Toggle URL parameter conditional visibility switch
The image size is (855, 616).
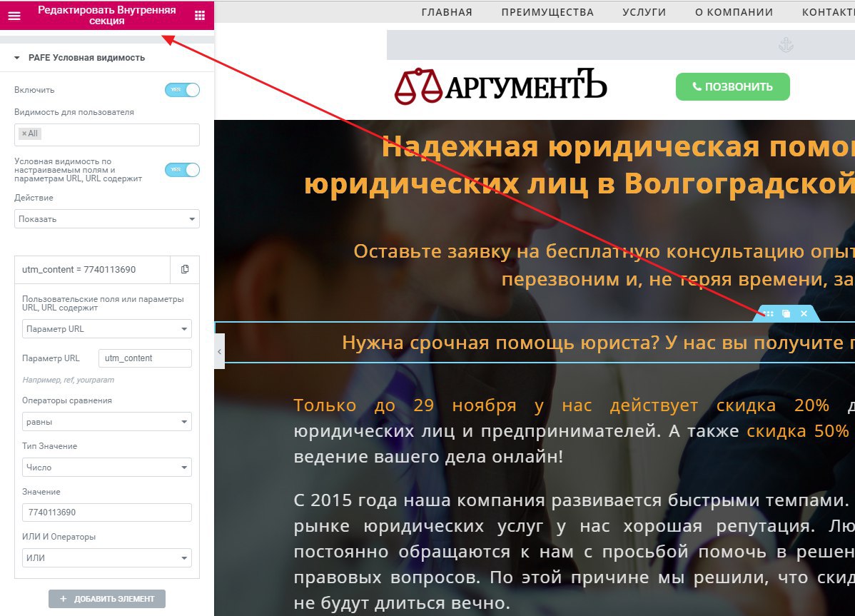point(182,170)
